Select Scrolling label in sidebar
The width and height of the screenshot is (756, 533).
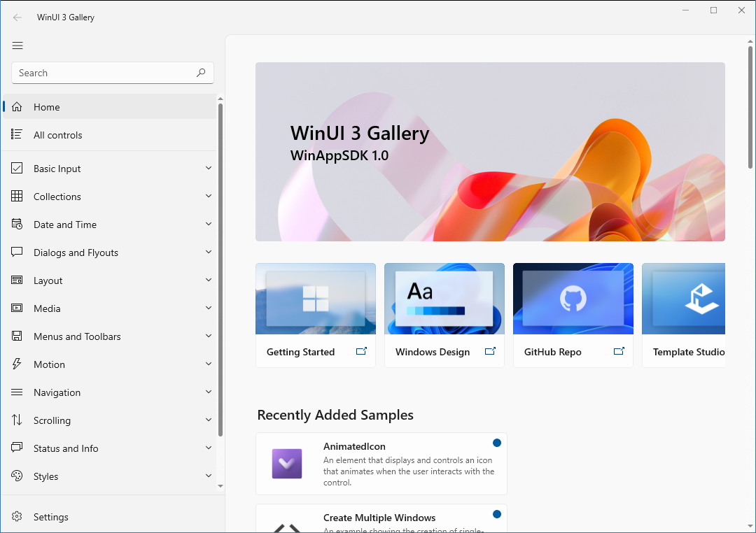[x=52, y=420]
